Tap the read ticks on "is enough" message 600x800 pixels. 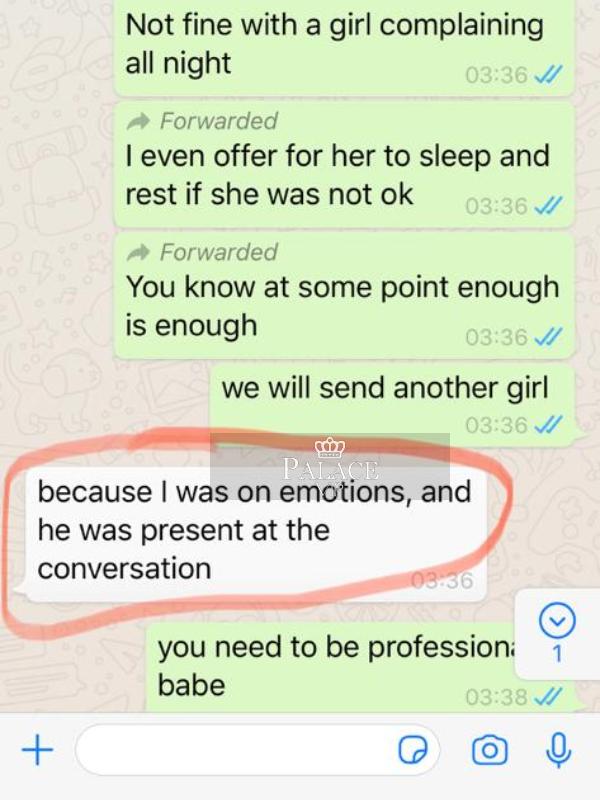tap(547, 337)
